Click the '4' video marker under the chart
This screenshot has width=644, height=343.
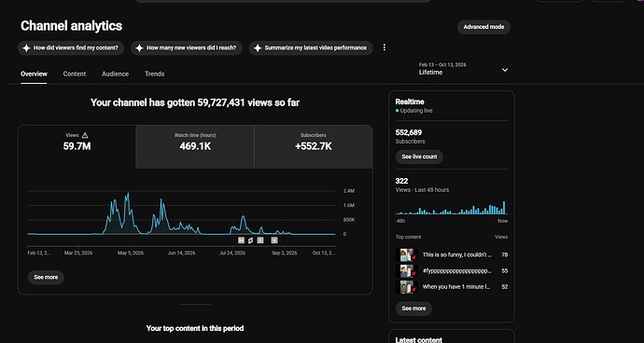pos(274,240)
